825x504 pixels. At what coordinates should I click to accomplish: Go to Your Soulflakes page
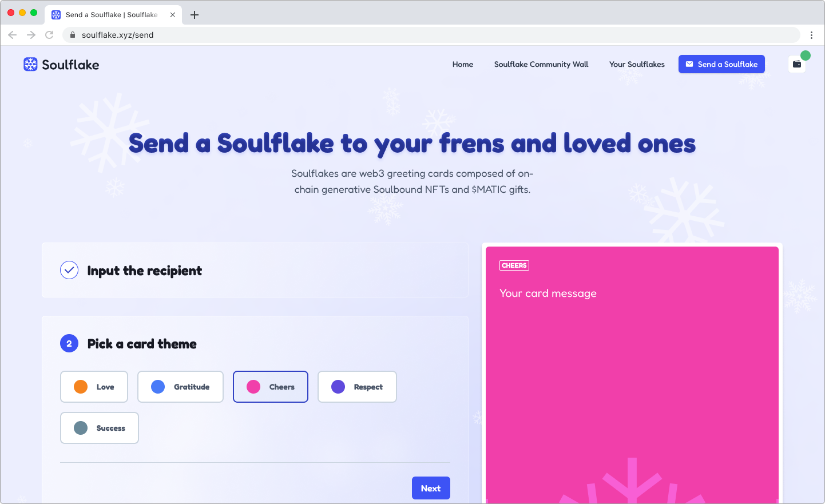(637, 64)
